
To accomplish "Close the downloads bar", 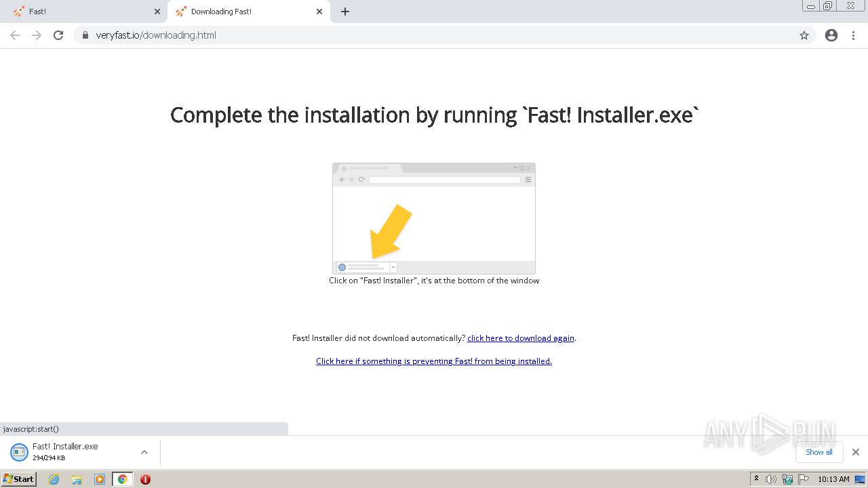I will pos(856,452).
